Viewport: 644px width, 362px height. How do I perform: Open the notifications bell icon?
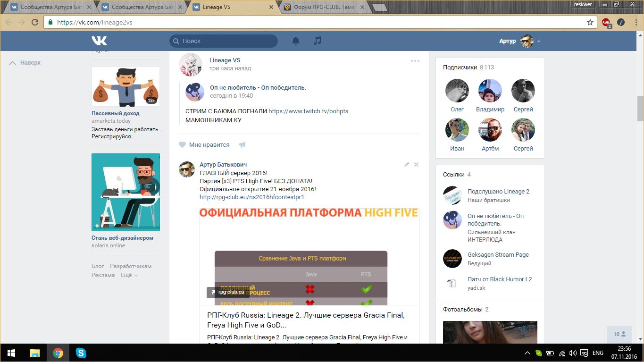click(296, 41)
